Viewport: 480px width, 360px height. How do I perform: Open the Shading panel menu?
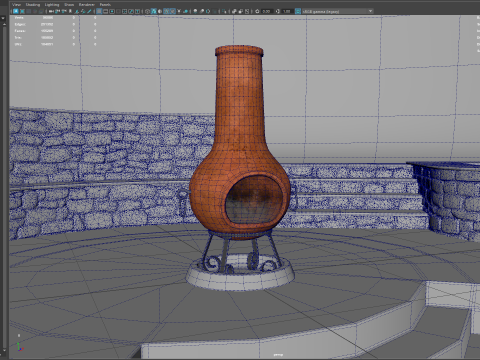pyautogui.click(x=33, y=5)
